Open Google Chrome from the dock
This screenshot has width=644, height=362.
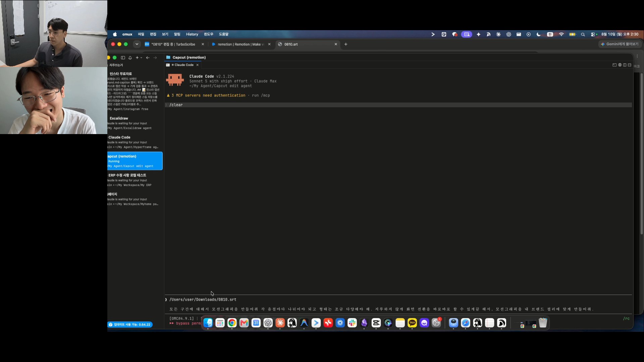[x=232, y=323]
